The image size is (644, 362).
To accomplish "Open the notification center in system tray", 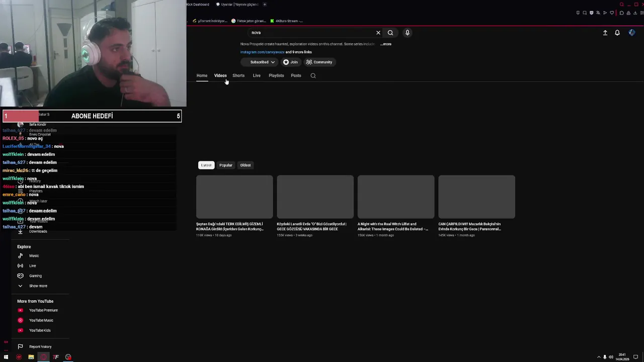I will point(636,357).
